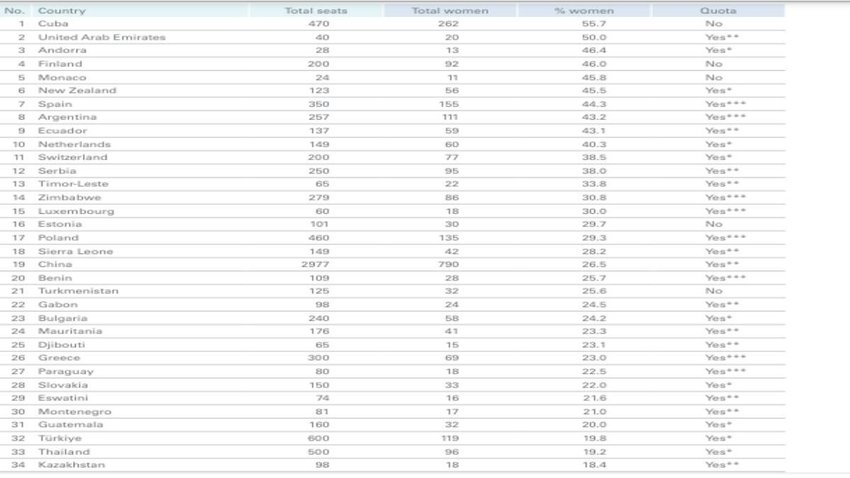
Task: Select the Finland country cell
Action: coord(60,63)
